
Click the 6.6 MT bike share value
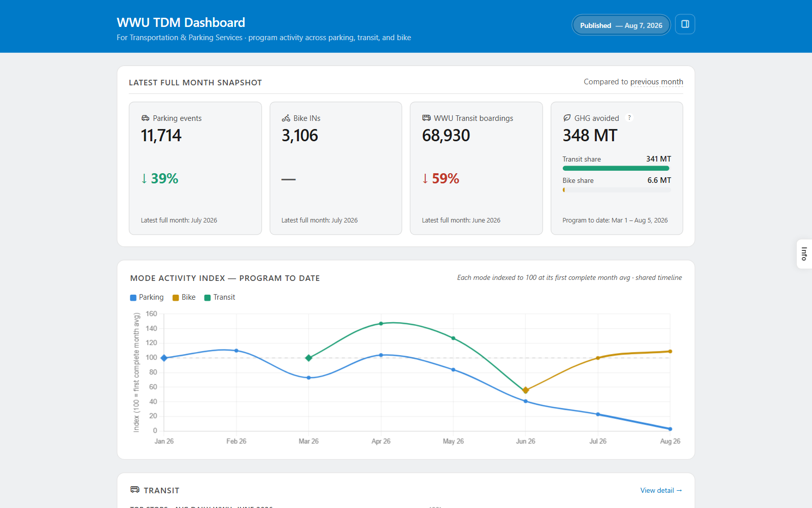pos(659,180)
